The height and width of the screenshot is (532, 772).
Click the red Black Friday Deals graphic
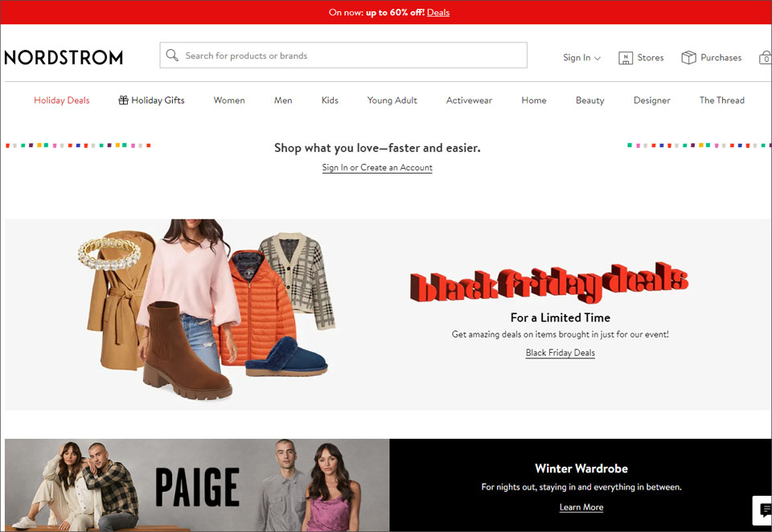click(549, 281)
